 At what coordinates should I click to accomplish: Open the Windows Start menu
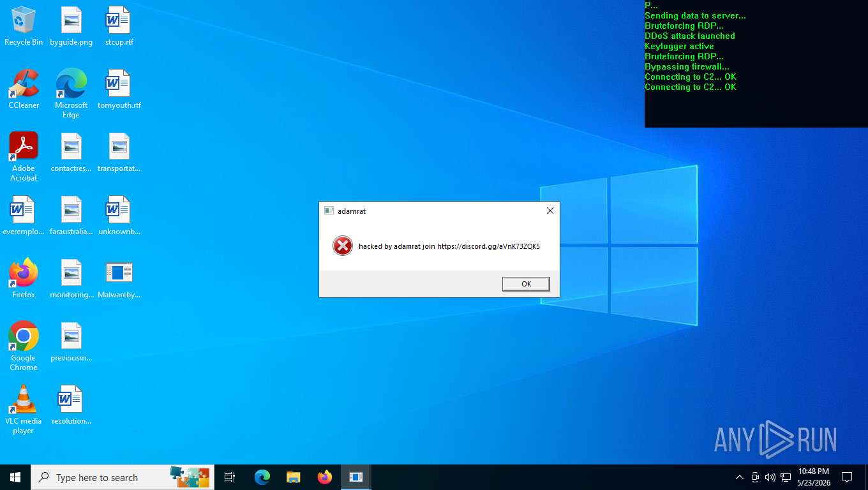(15, 477)
